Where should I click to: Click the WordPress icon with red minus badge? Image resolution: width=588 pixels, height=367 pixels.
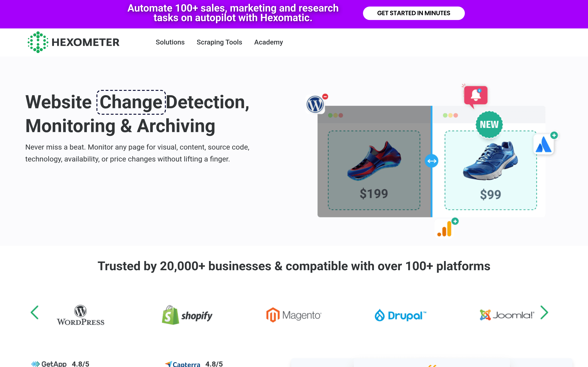click(x=315, y=104)
